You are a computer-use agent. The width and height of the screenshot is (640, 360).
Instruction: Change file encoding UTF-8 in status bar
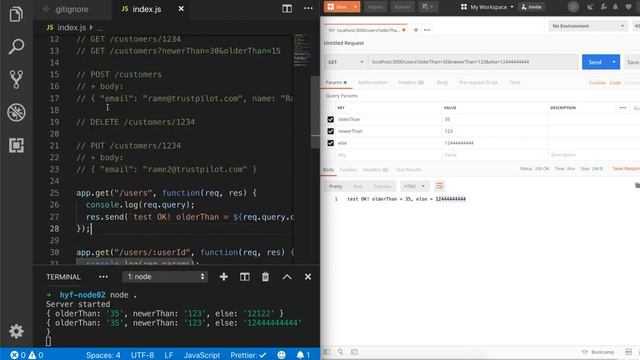[x=142, y=355]
